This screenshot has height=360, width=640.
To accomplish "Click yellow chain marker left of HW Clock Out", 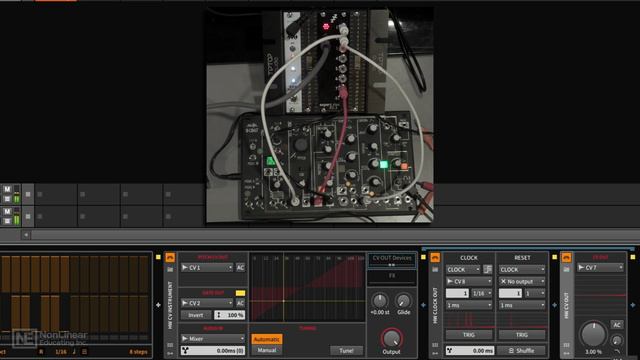I will pyautogui.click(x=423, y=257).
